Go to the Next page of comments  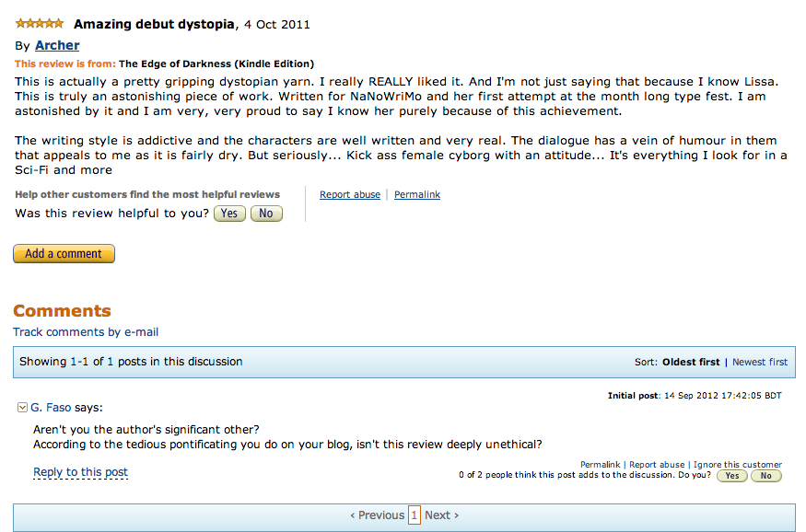pos(441,515)
